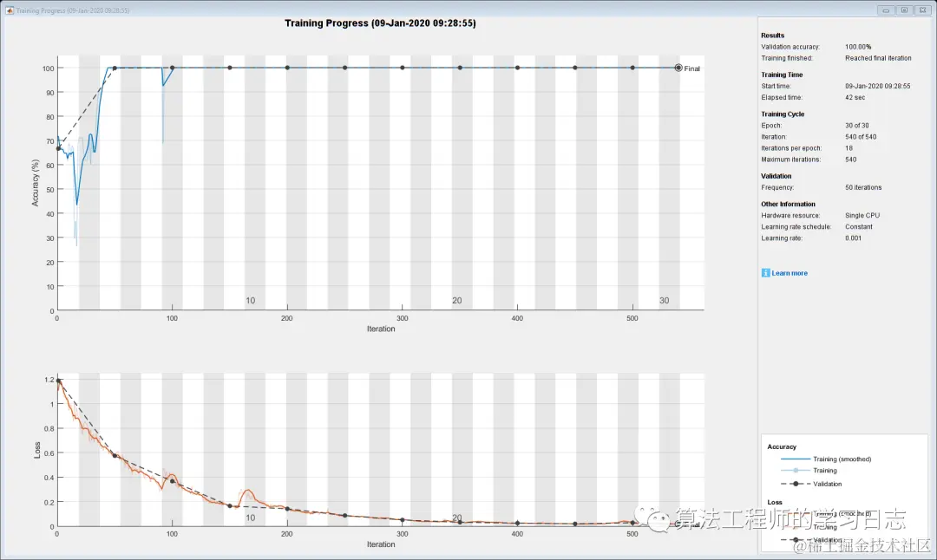The image size is (937, 560).
Task: Click the Other Information section heading
Action: (x=788, y=205)
